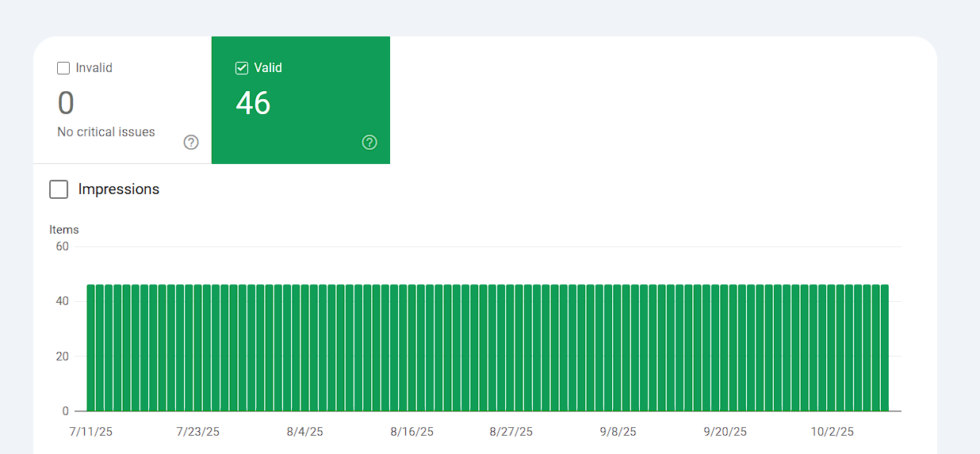Viewport: 980px width, 454px height.
Task: Click the Impressions label
Action: [x=119, y=189]
